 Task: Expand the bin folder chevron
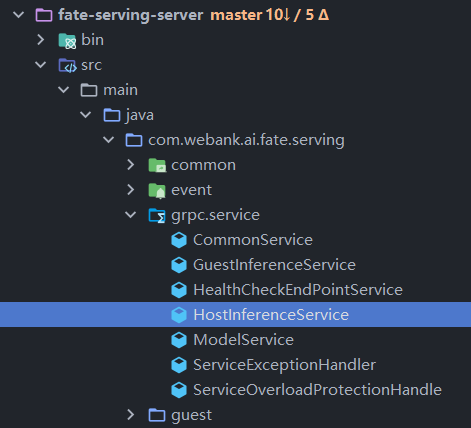(41, 40)
